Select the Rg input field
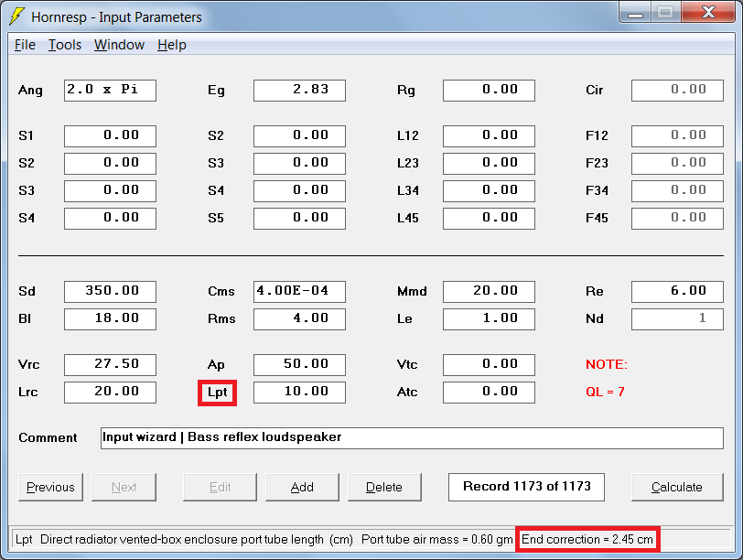This screenshot has height=560, width=743. [x=489, y=90]
